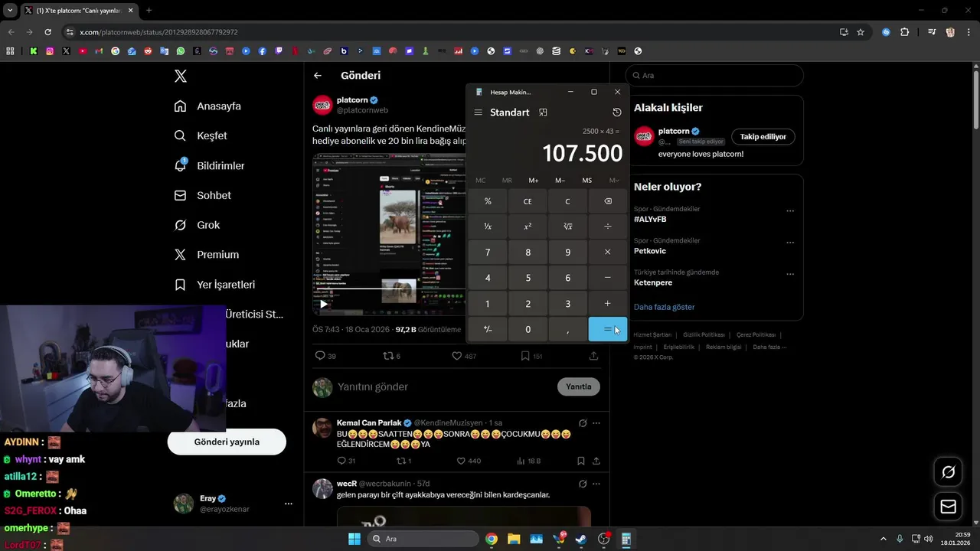Click Daha fazla göster link
Viewport: 980px width, 551px height.
coord(664,307)
